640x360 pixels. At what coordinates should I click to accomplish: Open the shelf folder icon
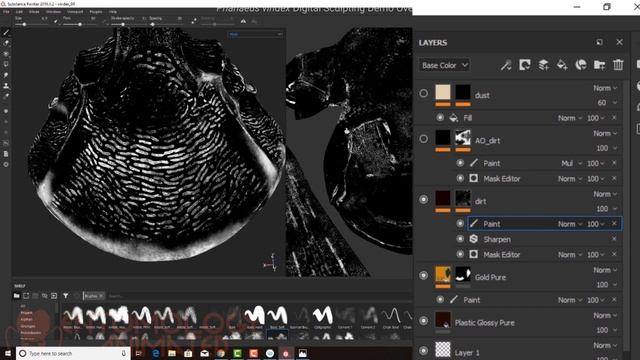click(16, 296)
